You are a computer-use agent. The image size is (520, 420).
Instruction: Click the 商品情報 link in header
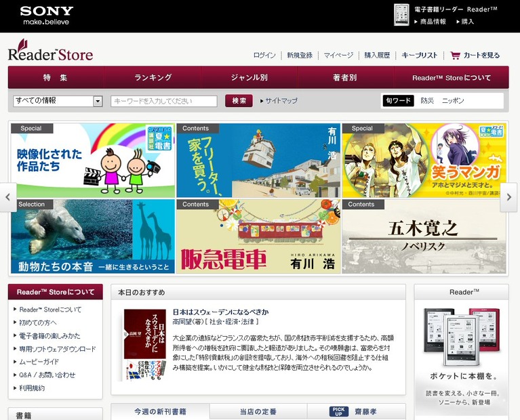(433, 22)
